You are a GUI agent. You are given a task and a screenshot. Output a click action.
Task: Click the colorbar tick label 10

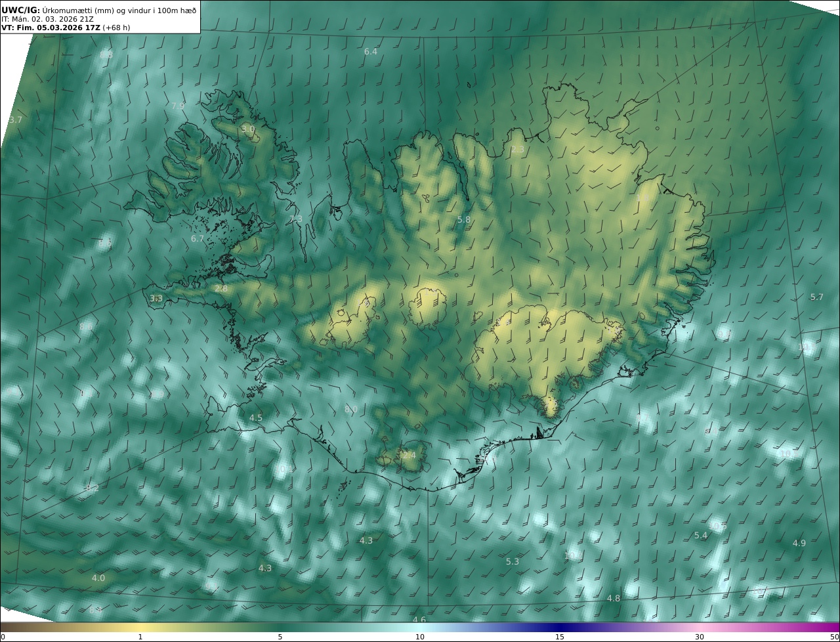(x=420, y=637)
